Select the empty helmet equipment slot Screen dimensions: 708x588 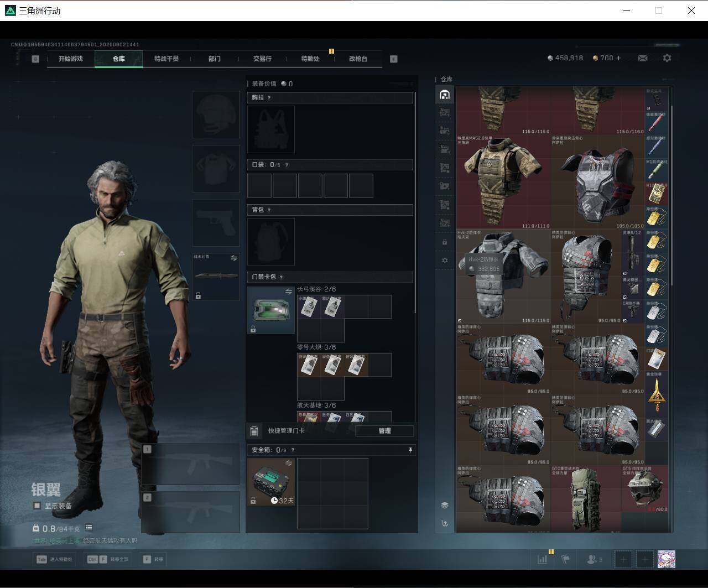point(216,115)
